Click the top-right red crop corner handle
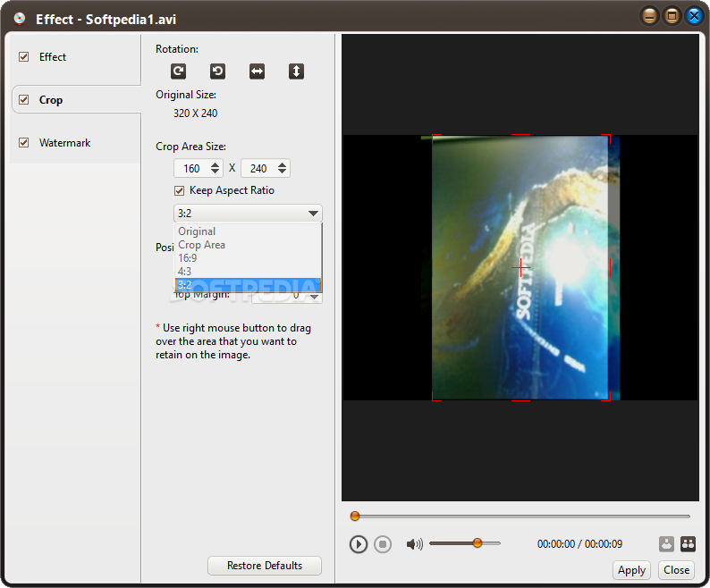Image resolution: width=710 pixels, height=588 pixels. point(607,138)
